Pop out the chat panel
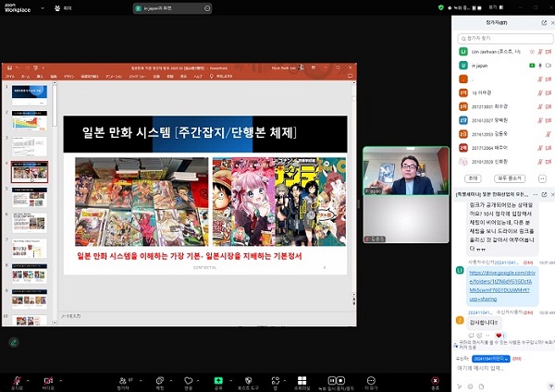The height and width of the screenshot is (392, 555). [x=544, y=194]
